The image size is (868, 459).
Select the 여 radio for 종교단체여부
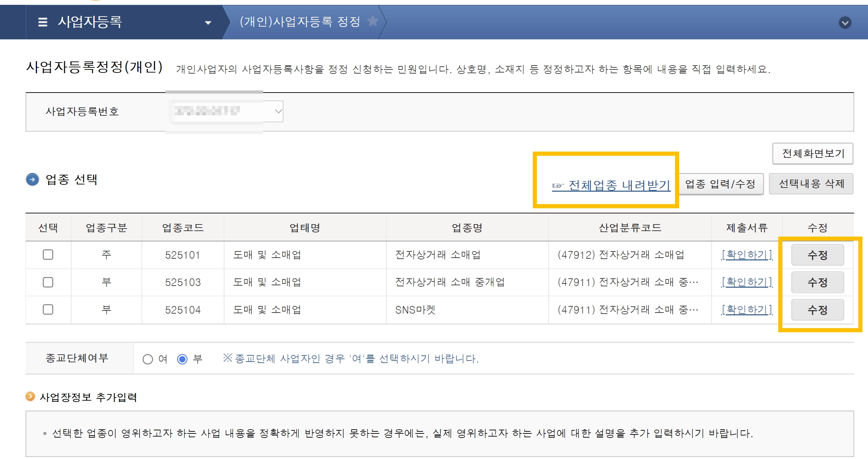click(148, 359)
